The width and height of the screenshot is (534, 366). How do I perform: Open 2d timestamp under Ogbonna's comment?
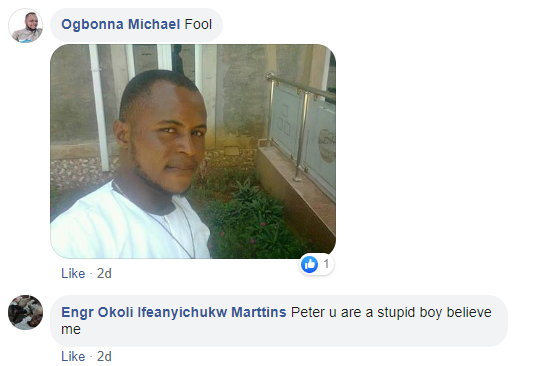tap(104, 273)
